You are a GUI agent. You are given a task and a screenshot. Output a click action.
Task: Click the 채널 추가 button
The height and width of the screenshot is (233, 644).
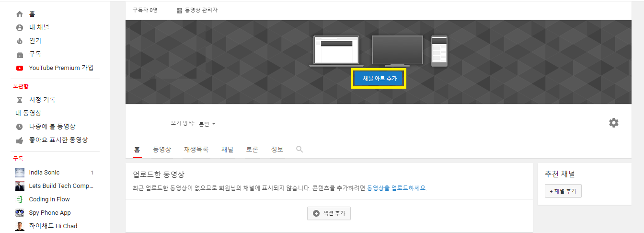(563, 191)
